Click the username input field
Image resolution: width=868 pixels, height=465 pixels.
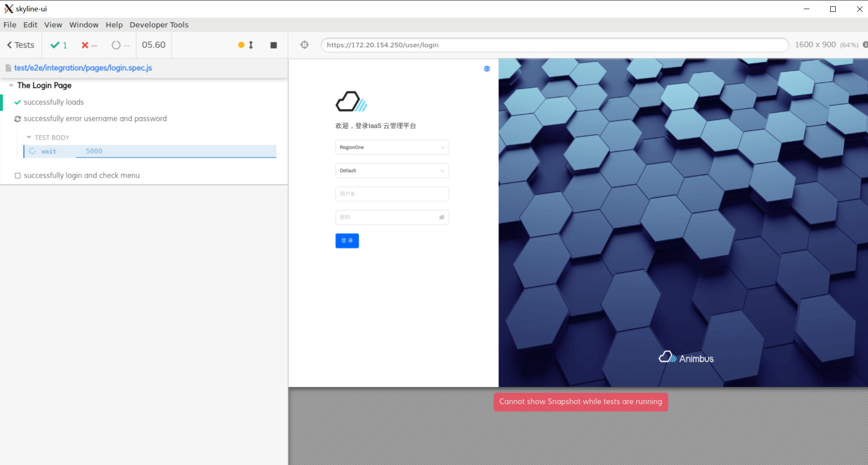click(x=392, y=194)
